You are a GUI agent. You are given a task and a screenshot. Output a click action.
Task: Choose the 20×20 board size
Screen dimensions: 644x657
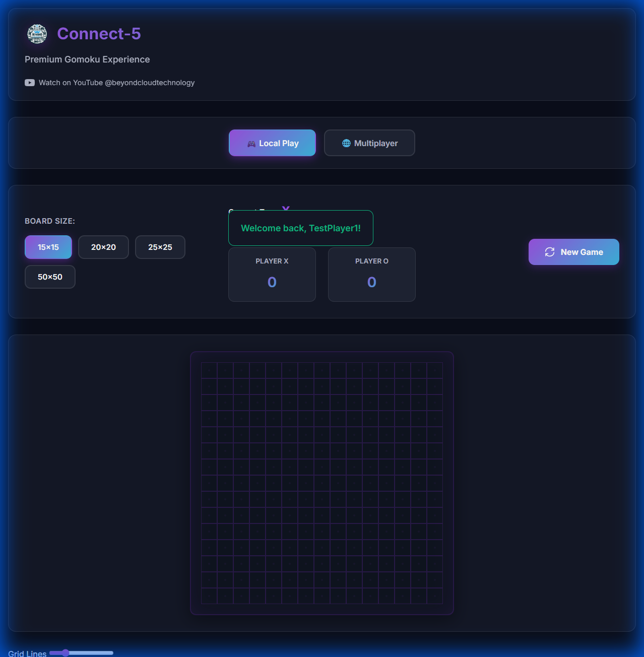tap(103, 247)
